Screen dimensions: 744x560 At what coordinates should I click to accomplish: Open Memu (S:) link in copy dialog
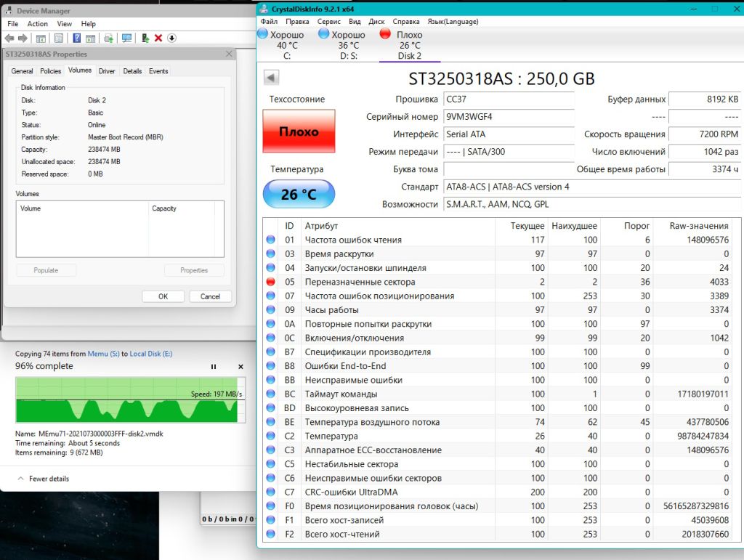click(103, 354)
